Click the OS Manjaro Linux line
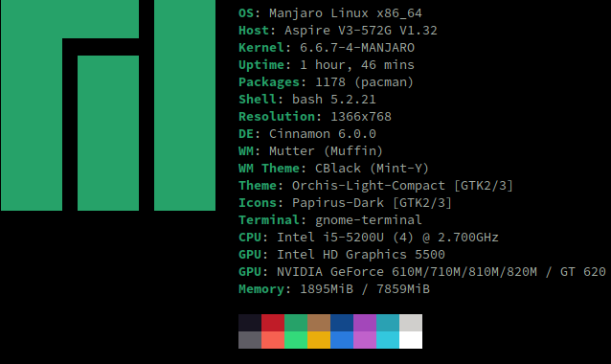This screenshot has width=611, height=364. (330, 13)
